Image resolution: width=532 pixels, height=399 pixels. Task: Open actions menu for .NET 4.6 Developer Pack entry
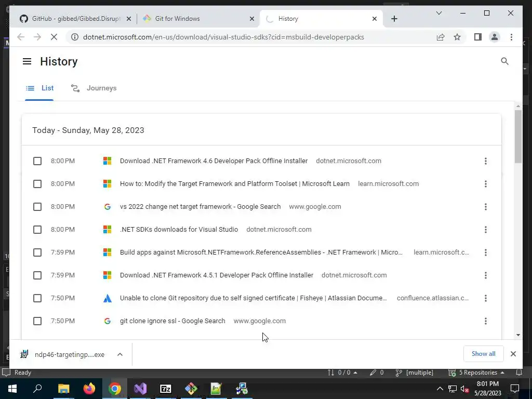click(x=486, y=161)
